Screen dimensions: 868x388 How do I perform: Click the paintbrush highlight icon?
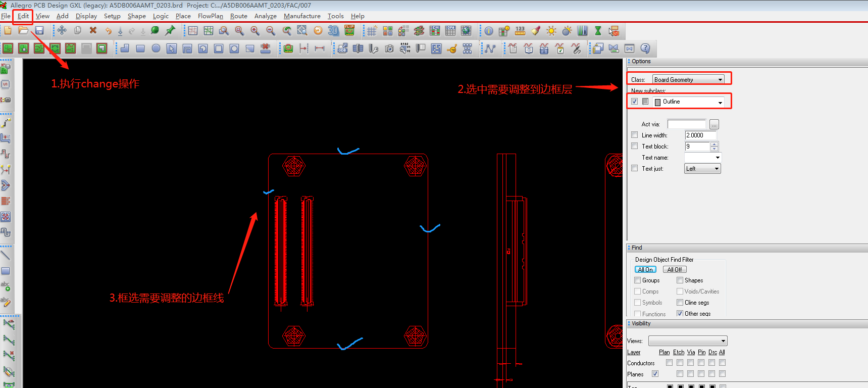(536, 31)
